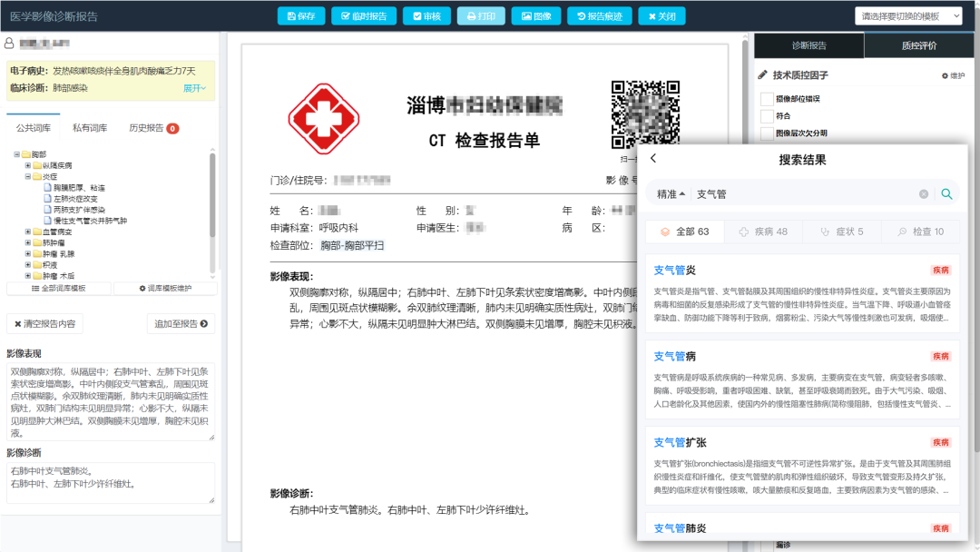
Task: Click the 影像诊断 text area
Action: click(x=110, y=483)
